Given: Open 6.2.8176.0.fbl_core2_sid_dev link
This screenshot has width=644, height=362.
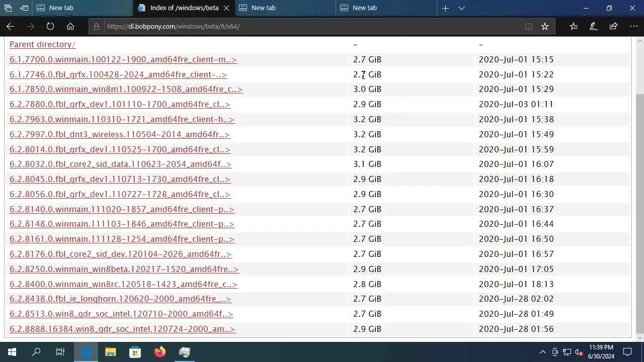Looking at the screenshot, I should (121, 254).
